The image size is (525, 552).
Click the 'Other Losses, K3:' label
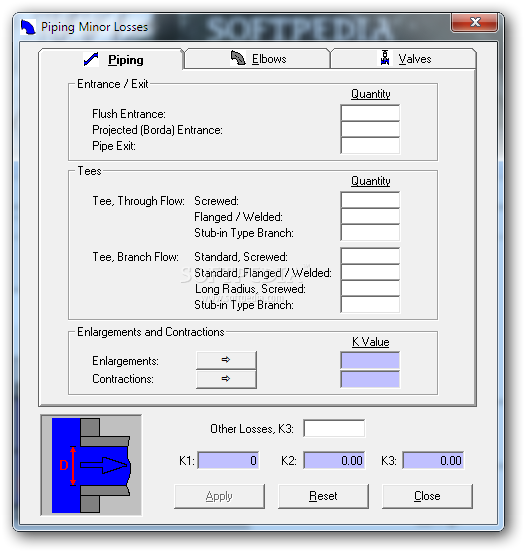(252, 429)
